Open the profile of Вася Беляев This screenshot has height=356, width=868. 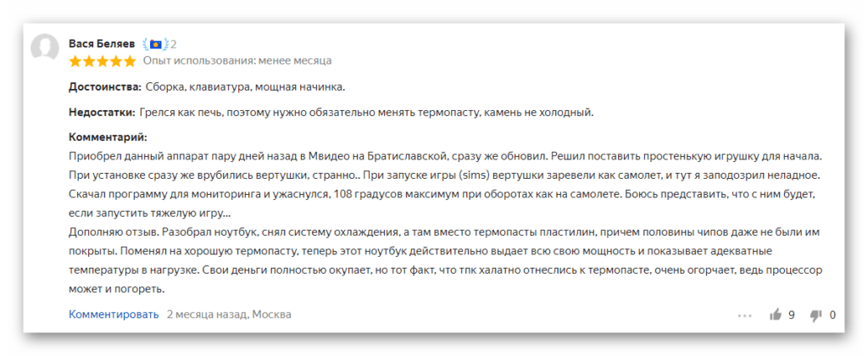coord(102,44)
